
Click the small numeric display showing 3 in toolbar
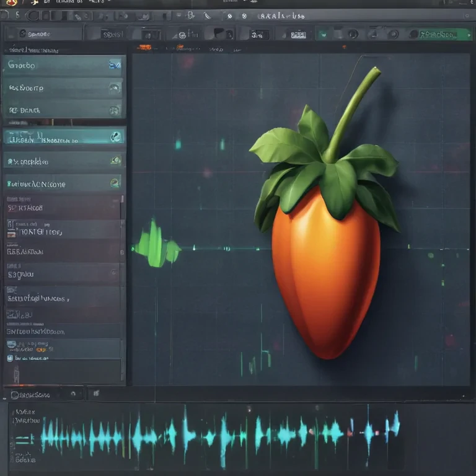click(x=259, y=35)
